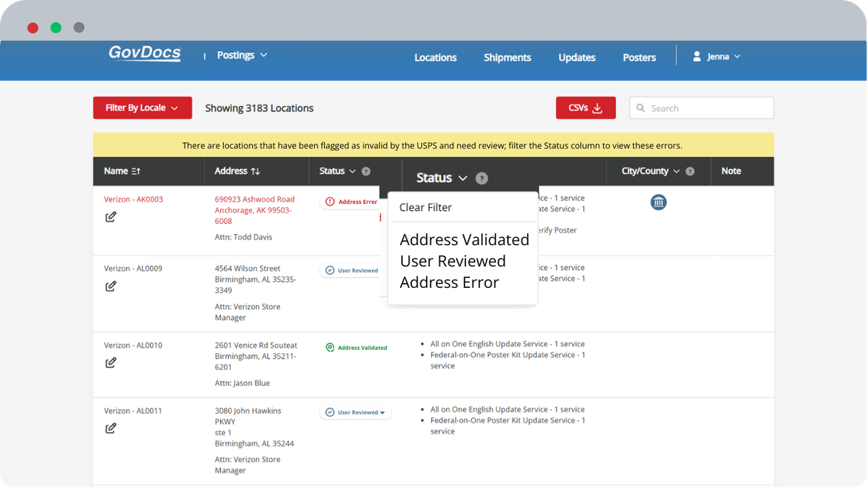The width and height of the screenshot is (868, 489).
Task: Click the Attn: Jason Blue text
Action: click(242, 383)
